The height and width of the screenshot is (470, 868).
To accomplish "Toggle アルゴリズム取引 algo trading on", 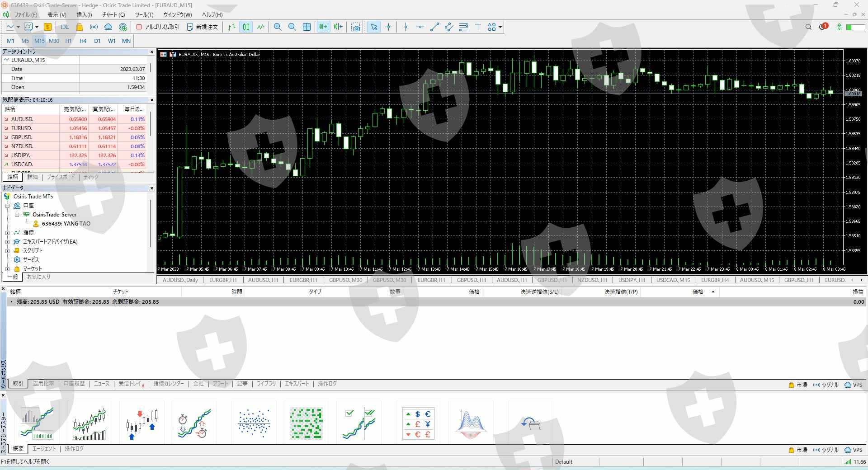I will point(158,27).
